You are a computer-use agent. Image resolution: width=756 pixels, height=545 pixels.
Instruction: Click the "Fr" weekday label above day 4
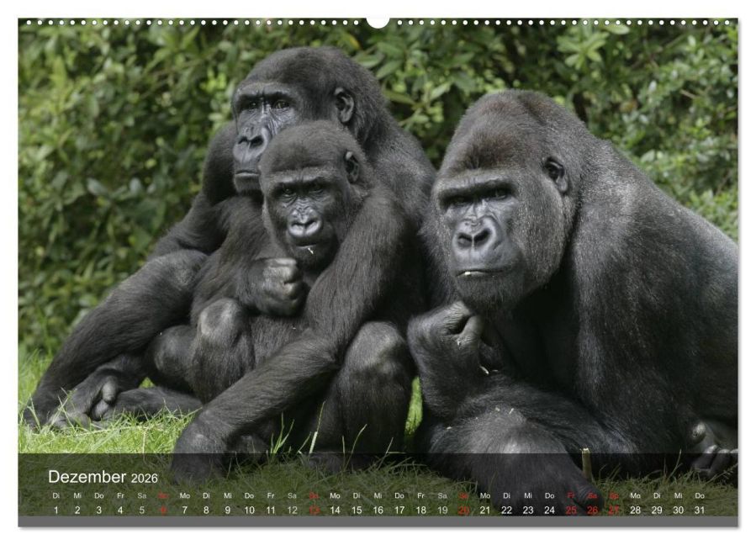click(x=120, y=495)
